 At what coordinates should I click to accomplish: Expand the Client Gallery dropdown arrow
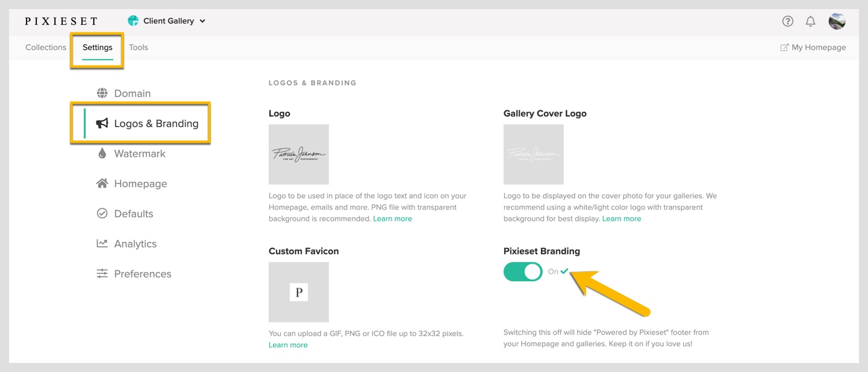202,21
